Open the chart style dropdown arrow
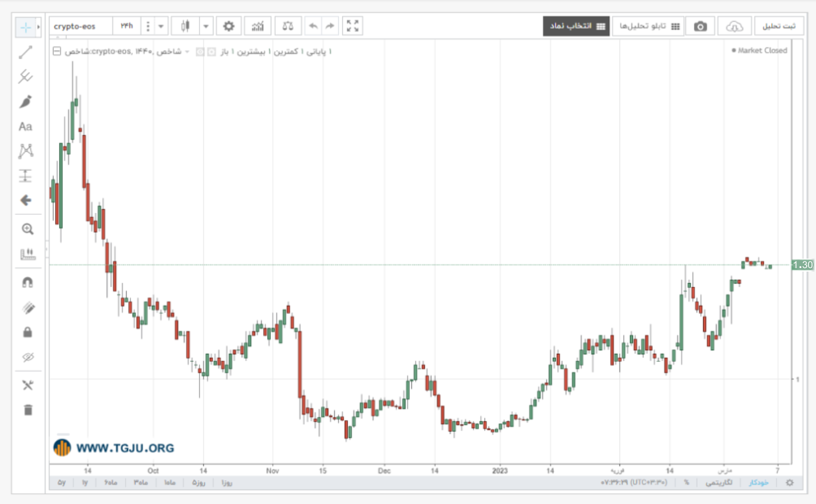The image size is (816, 504). pyautogui.click(x=206, y=26)
